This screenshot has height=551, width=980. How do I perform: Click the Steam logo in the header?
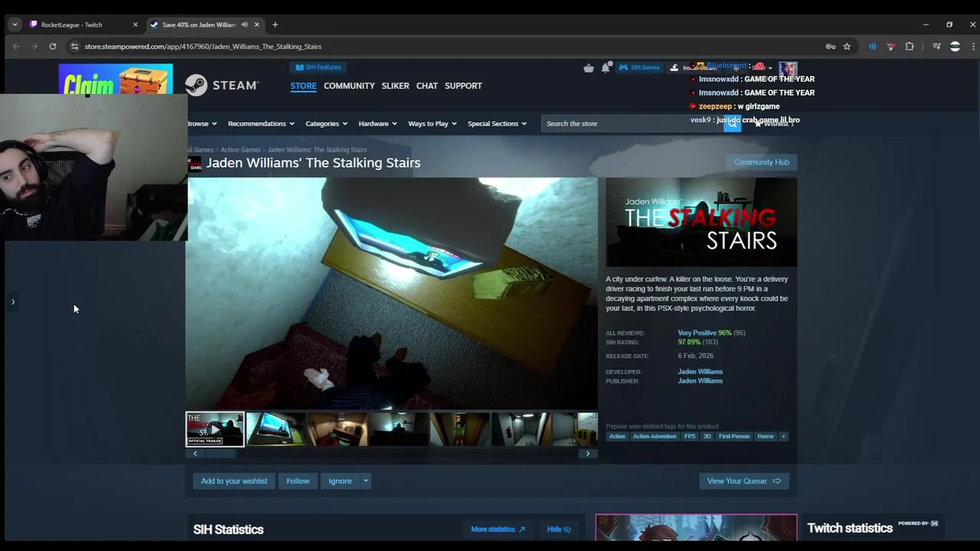[221, 85]
